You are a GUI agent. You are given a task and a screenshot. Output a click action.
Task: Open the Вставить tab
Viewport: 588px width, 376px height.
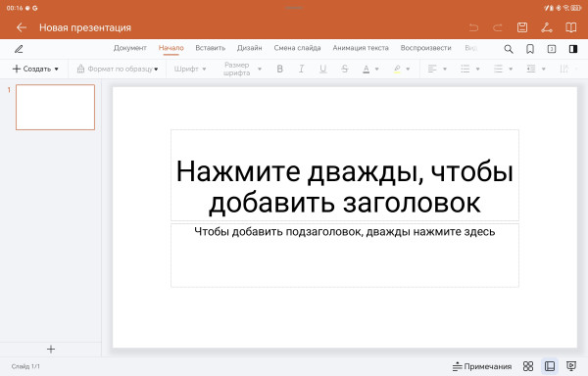tap(211, 48)
